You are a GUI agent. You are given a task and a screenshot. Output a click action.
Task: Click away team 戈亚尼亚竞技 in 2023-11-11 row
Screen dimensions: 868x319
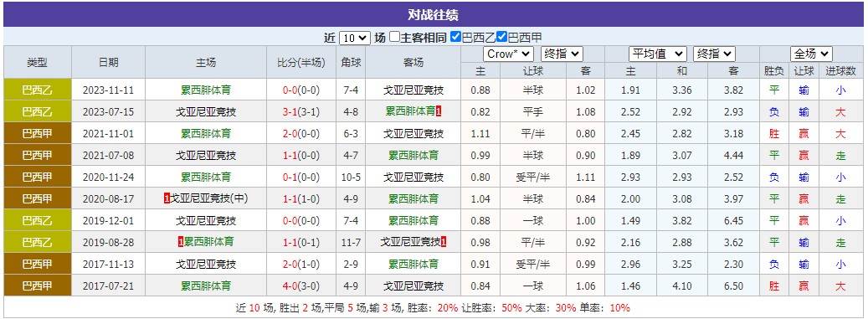[413, 90]
